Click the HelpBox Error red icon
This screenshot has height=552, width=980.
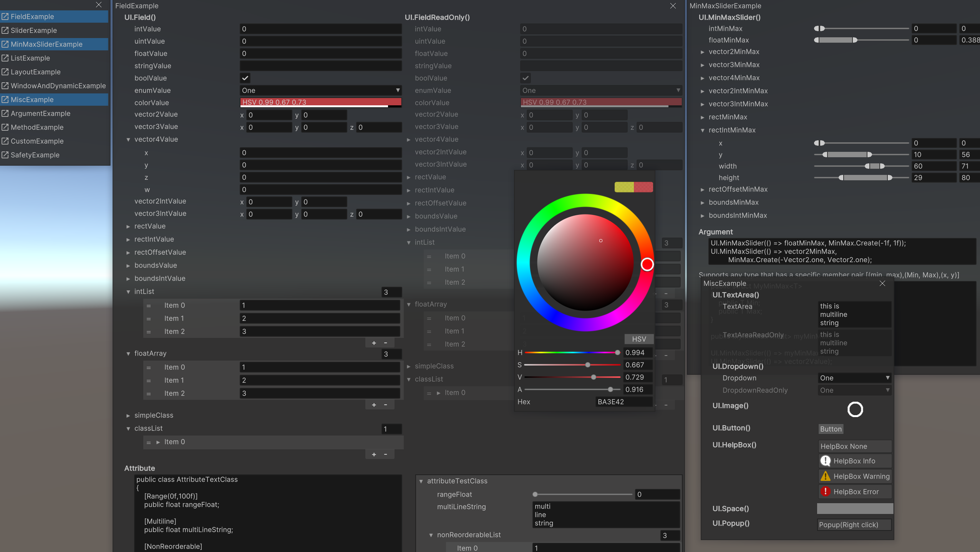point(825,492)
